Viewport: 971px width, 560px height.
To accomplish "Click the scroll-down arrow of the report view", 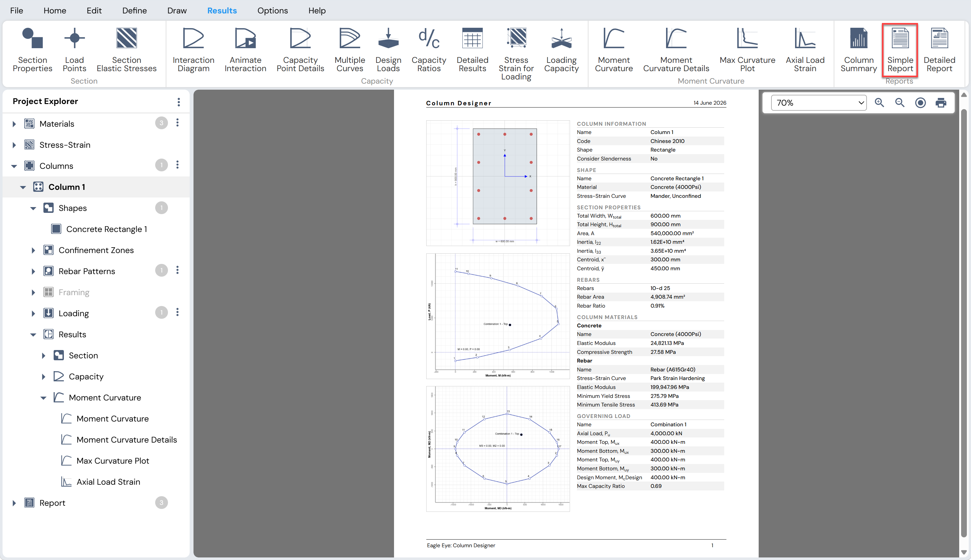I will tap(964, 552).
